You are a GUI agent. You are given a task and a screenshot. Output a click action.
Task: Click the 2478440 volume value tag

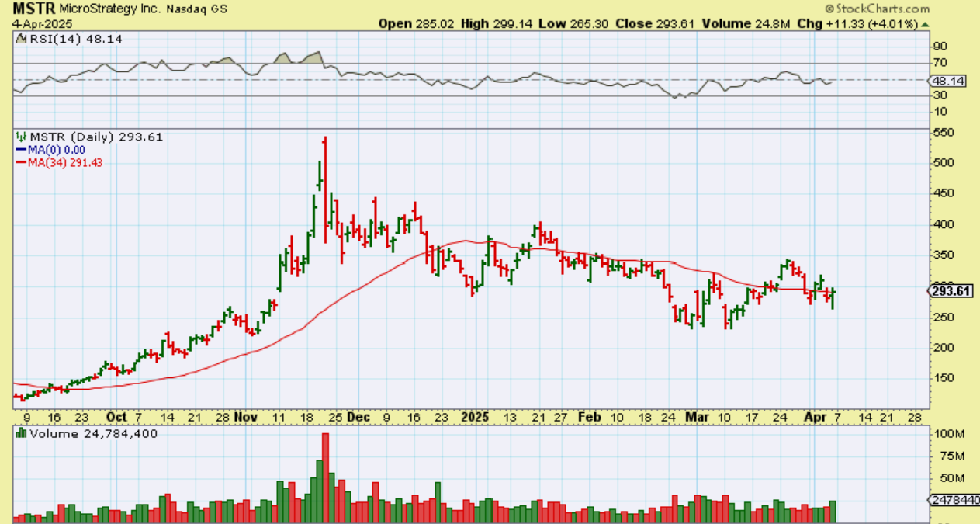[954, 501]
